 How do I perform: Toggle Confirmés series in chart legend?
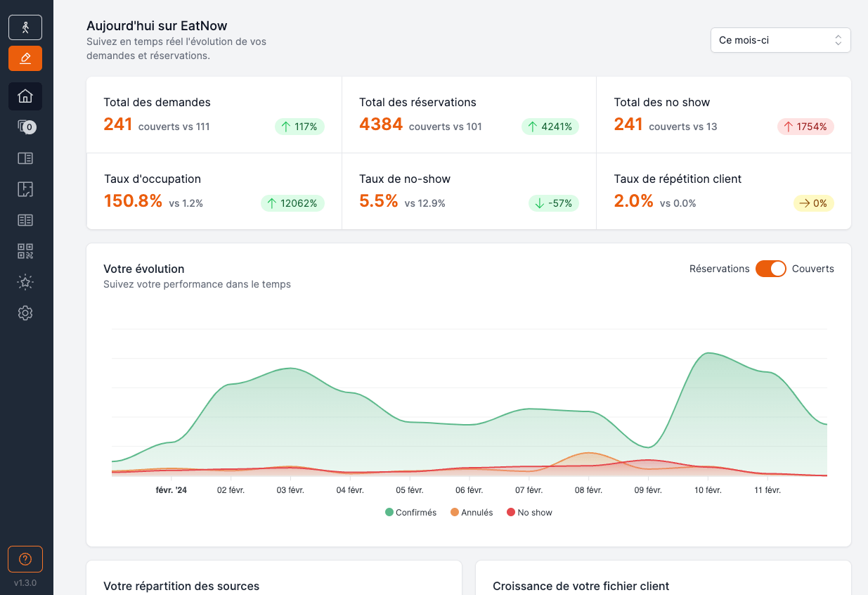coord(411,513)
